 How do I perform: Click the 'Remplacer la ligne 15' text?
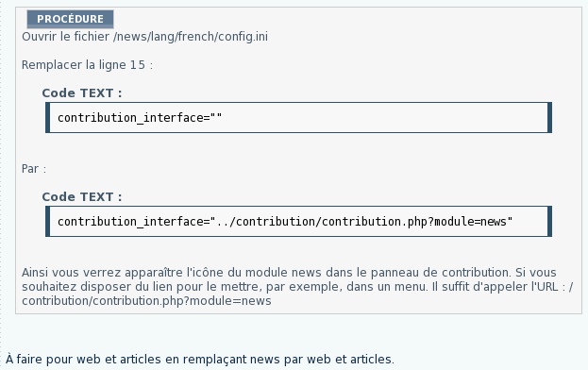tap(83, 65)
